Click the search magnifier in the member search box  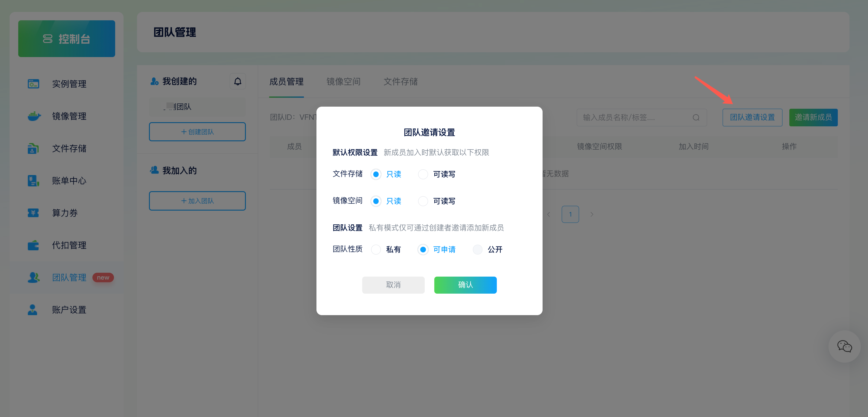[696, 117]
